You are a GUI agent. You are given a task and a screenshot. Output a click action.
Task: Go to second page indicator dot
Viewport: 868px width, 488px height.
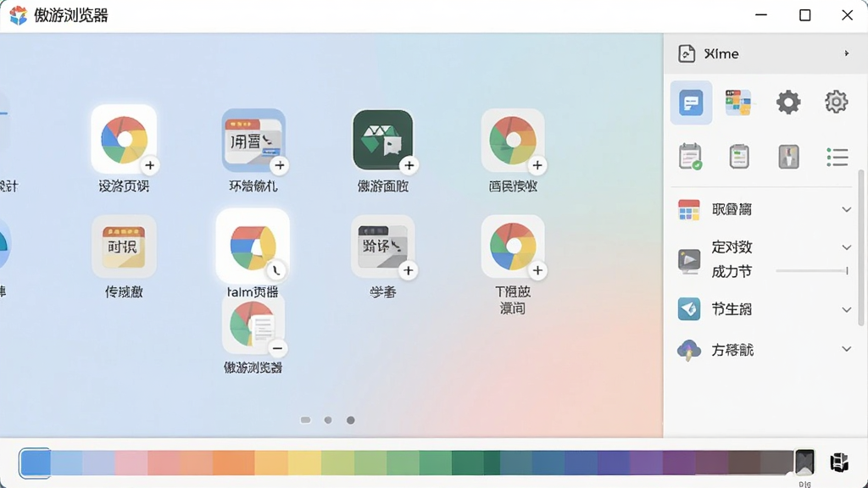328,420
